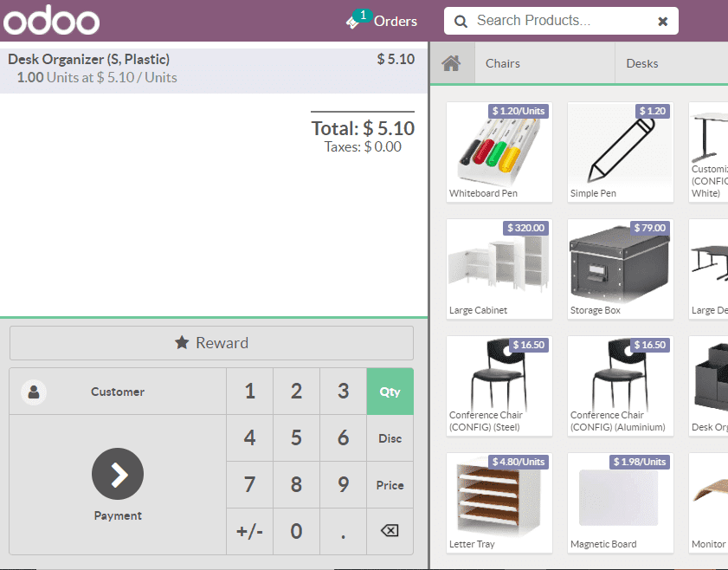The width and height of the screenshot is (728, 570).
Task: Select the Chairs category tab
Action: pos(544,63)
